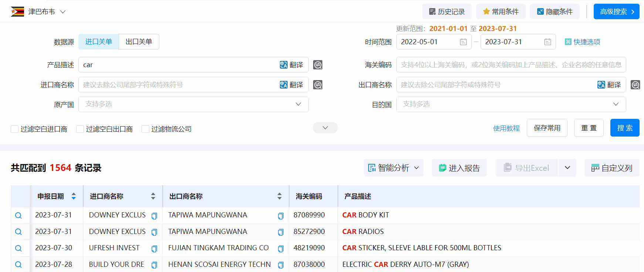
Task: Check the 过滤空白出口商 option
Action: [80, 129]
